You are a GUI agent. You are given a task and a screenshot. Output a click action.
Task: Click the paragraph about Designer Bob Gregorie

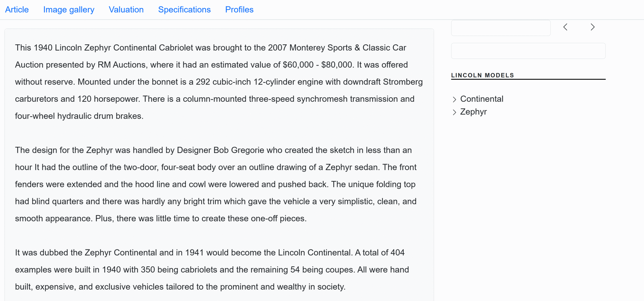pos(216,184)
